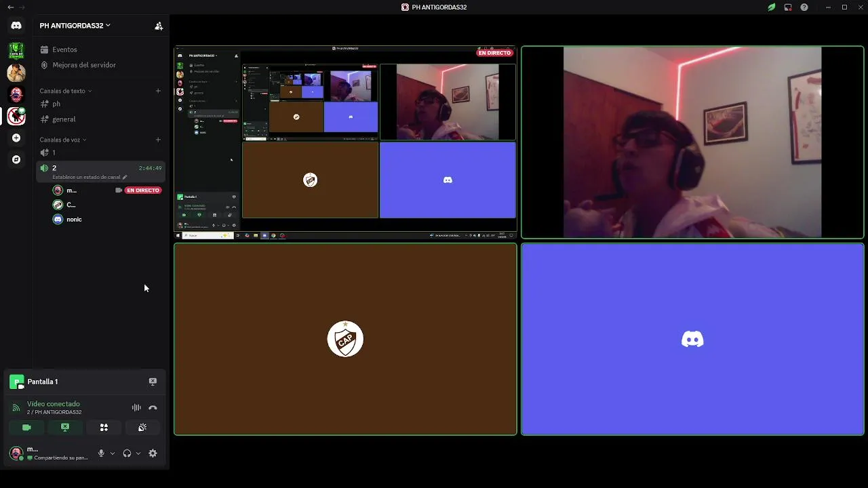The width and height of the screenshot is (868, 488).
Task: Click the call timer 2:44:49
Action: 150,168
